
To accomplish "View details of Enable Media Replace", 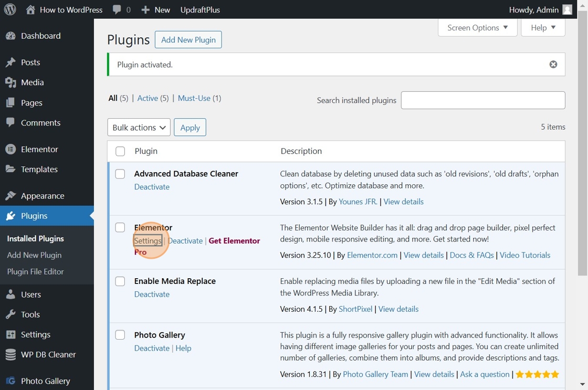I will 398,309.
